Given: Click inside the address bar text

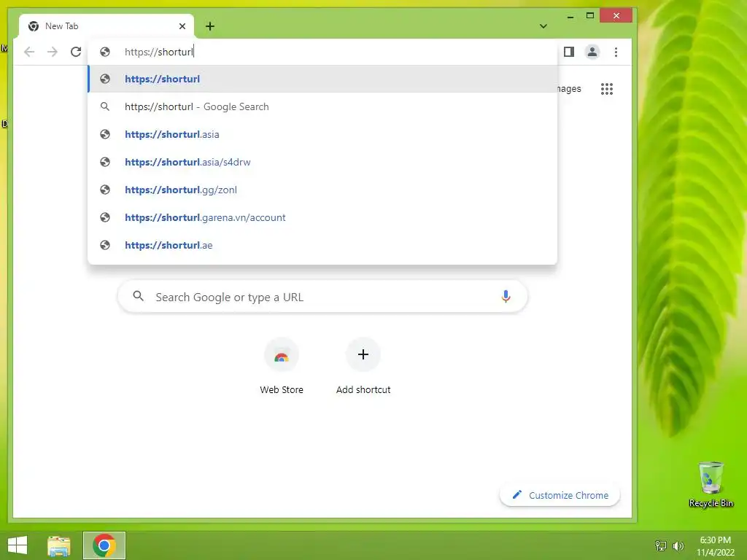Looking at the screenshot, I should (158, 52).
